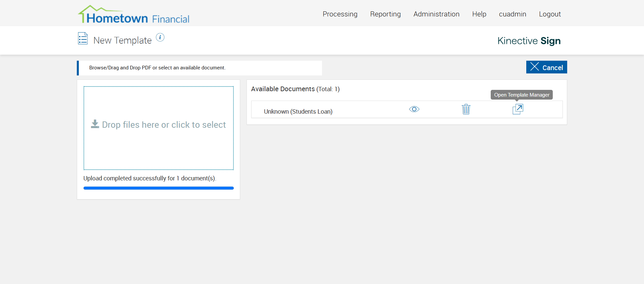644x284 pixels.
Task: Open the Reporting menu
Action: [385, 14]
